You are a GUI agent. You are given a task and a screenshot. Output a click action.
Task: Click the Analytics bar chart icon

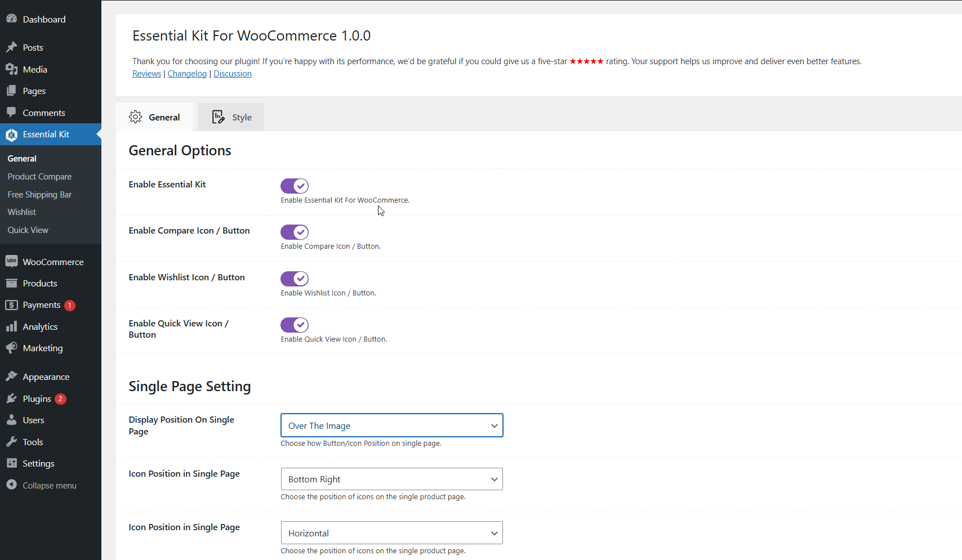[11, 326]
